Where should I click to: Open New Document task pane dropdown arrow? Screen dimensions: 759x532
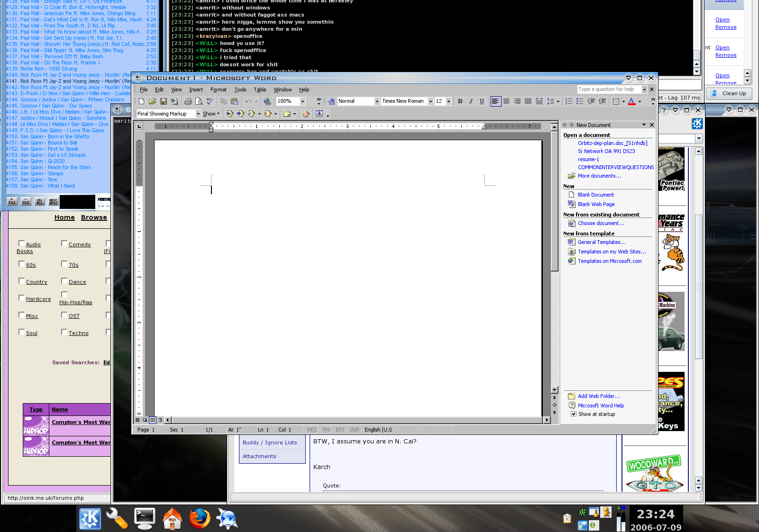click(x=644, y=125)
